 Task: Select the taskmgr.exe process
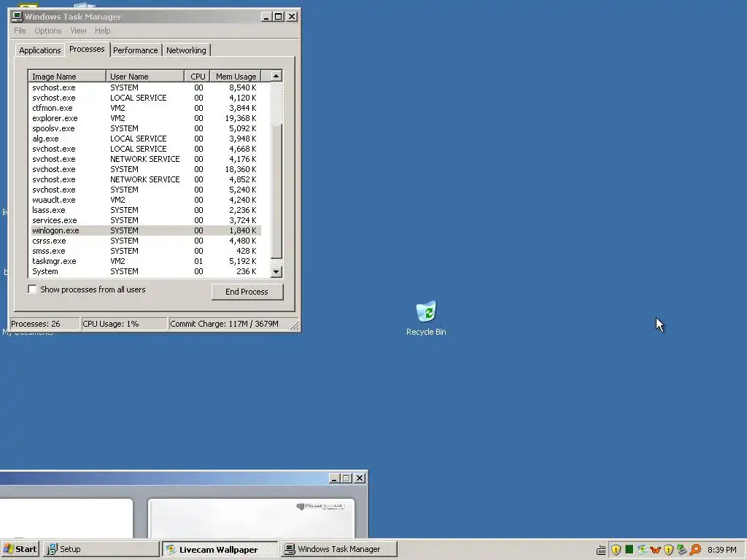144,262
